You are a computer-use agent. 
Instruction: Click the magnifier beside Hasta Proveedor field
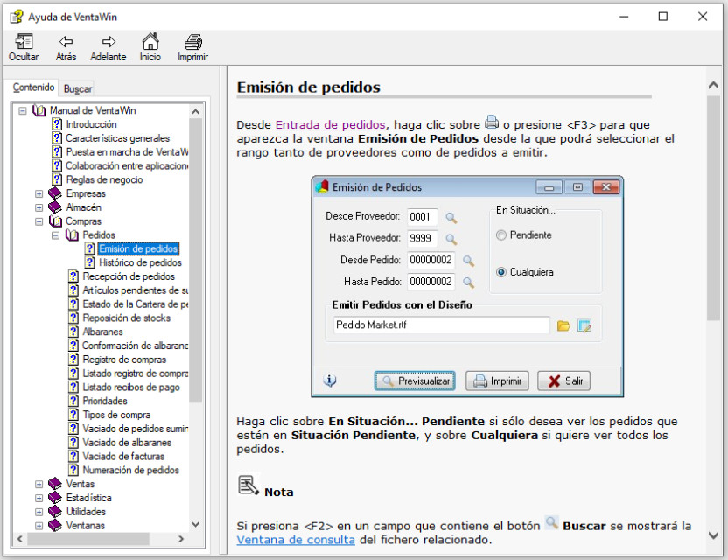(451, 239)
